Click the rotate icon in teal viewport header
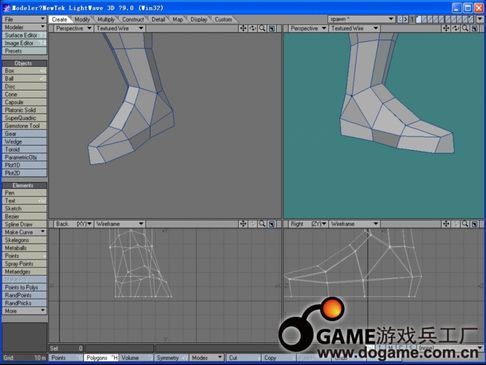This screenshot has height=365, width=486. (456, 28)
